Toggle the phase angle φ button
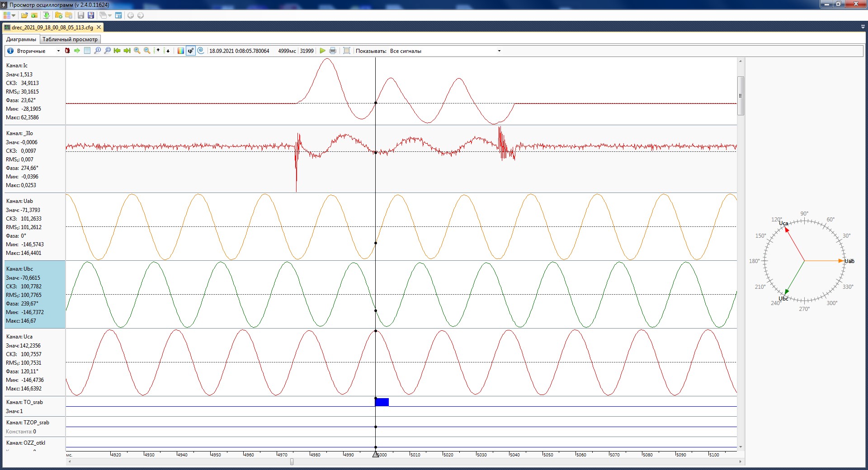The width and height of the screenshot is (868, 470). [x=191, y=51]
